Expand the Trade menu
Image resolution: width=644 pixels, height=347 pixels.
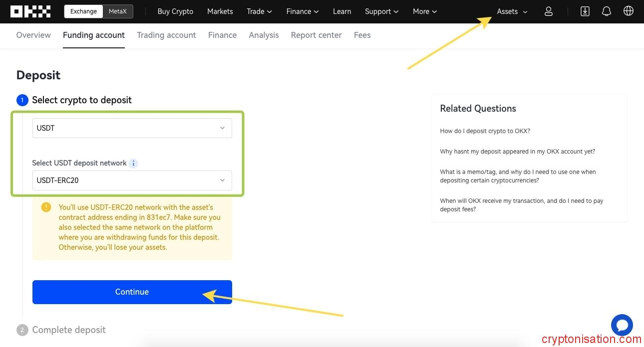(259, 11)
